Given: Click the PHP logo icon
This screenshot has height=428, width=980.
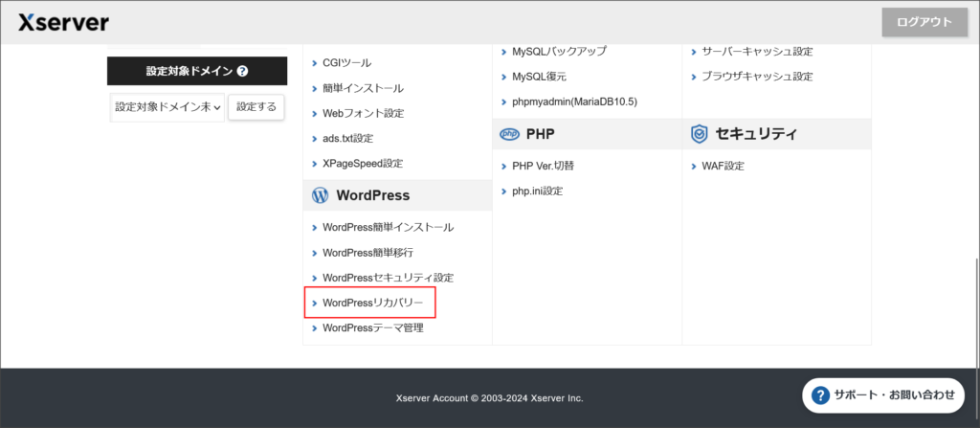Looking at the screenshot, I should coord(510,134).
